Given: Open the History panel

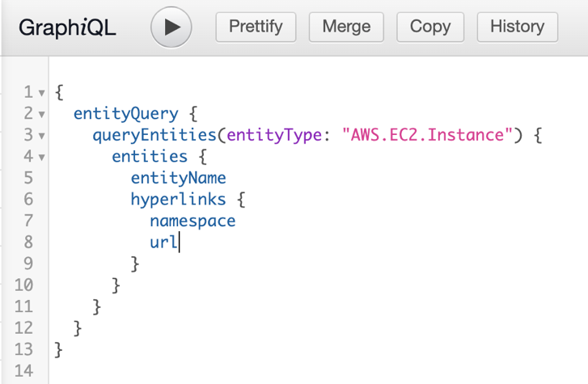Looking at the screenshot, I should coord(517,27).
